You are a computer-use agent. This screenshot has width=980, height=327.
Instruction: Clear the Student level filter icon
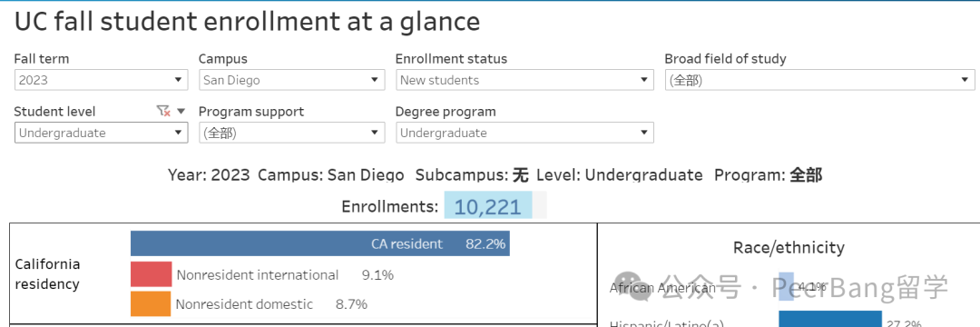163,112
